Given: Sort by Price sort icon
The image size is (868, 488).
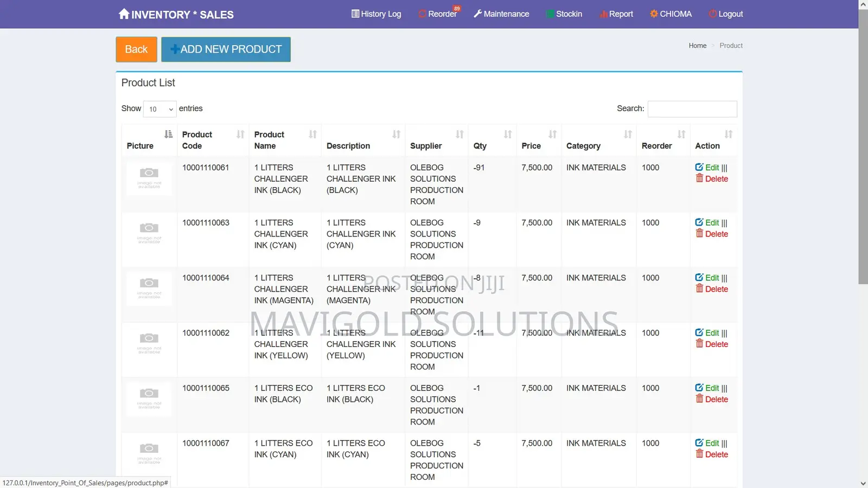Looking at the screenshot, I should tap(553, 134).
